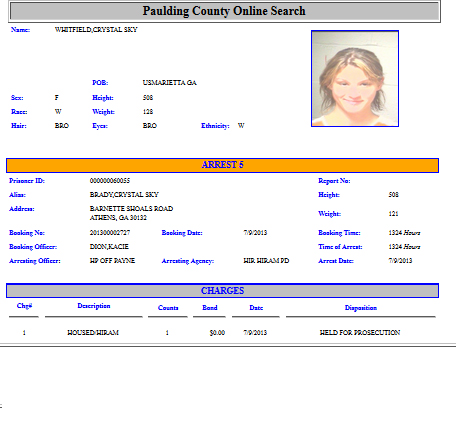
Task: Click the CHARGES section header bar
Action: click(x=222, y=291)
